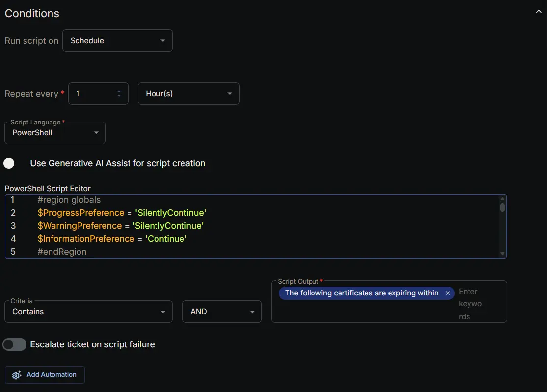Remove the certificates expiring keyword chip
The width and height of the screenshot is (547, 392).
click(447, 293)
